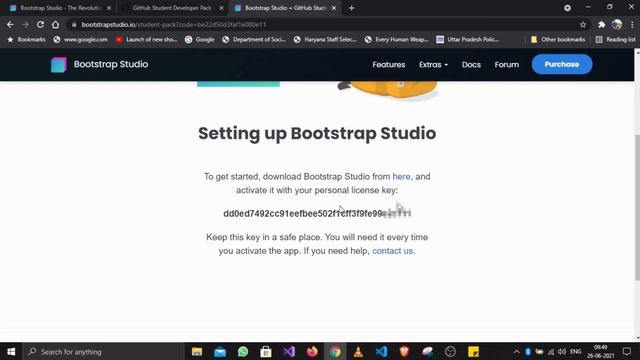Screen dimensions: 640x360
Task: Click the license key text
Action: click(x=317, y=213)
